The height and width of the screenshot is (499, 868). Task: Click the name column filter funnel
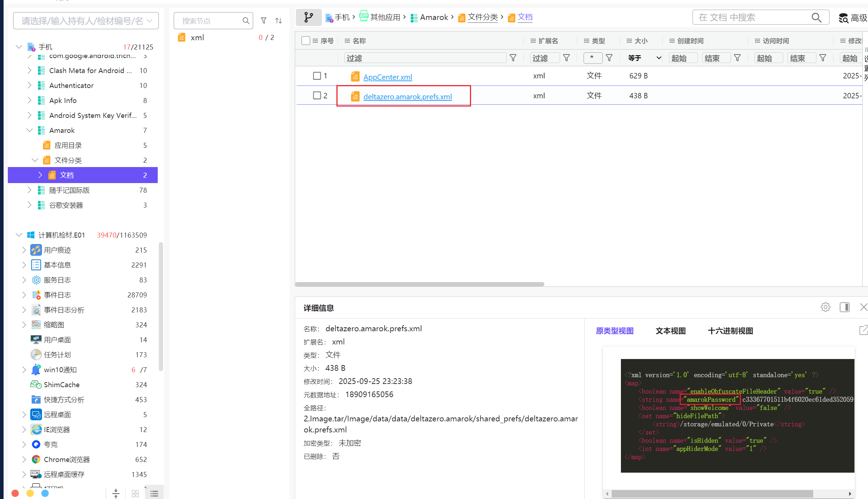513,58
